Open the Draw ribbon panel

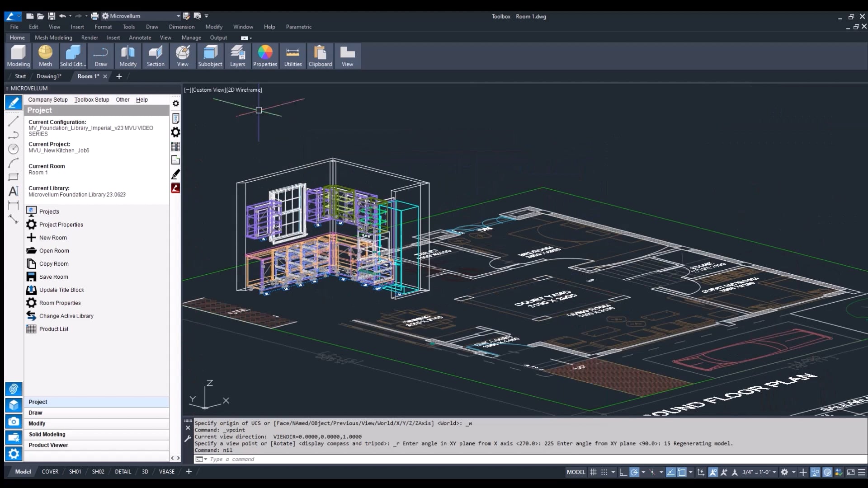pyautogui.click(x=101, y=56)
